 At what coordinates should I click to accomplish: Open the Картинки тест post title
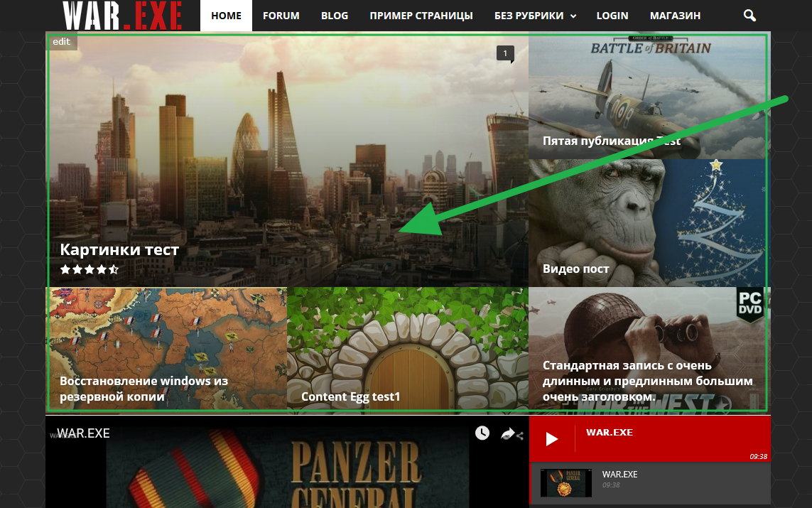[x=119, y=249]
